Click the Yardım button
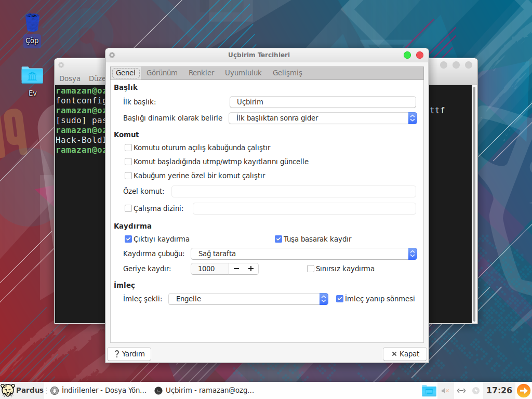The image size is (532, 399). pos(129,354)
